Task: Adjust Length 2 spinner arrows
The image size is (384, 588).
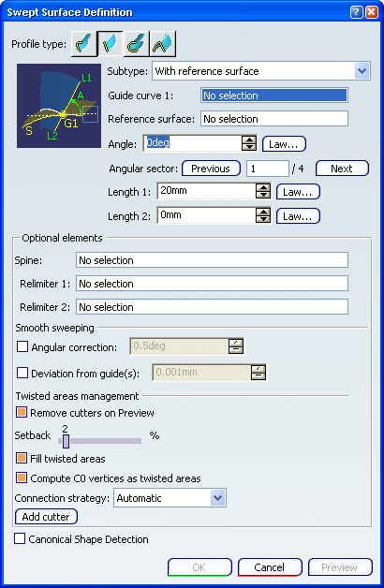Action: tap(263, 215)
